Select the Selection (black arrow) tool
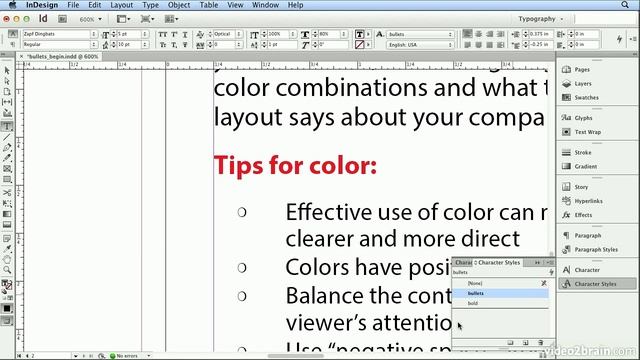The height and width of the screenshot is (360, 640). pyautogui.click(x=7, y=71)
